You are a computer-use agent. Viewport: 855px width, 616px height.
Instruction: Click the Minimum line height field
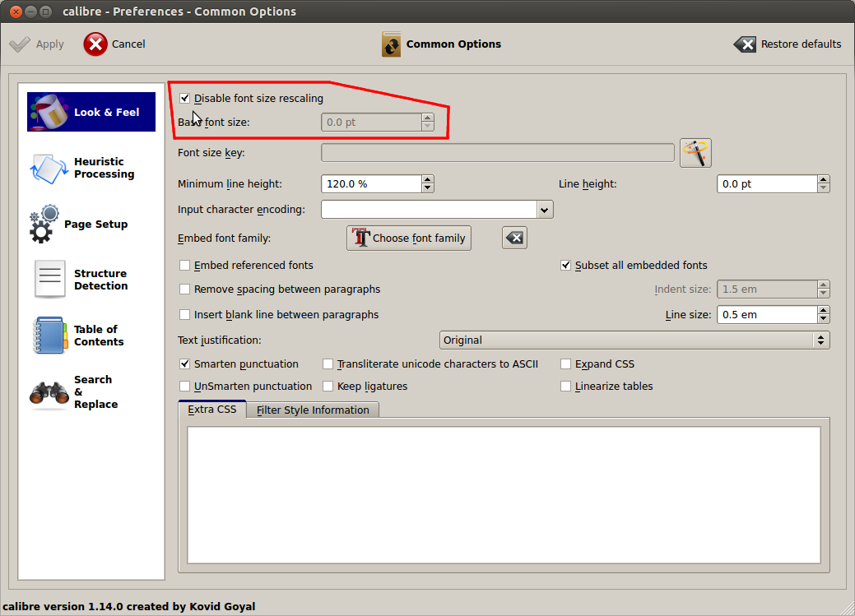coord(371,184)
